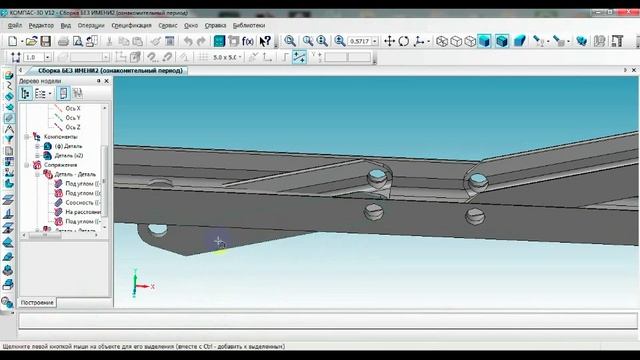Activate the Pan view tool

389,41
